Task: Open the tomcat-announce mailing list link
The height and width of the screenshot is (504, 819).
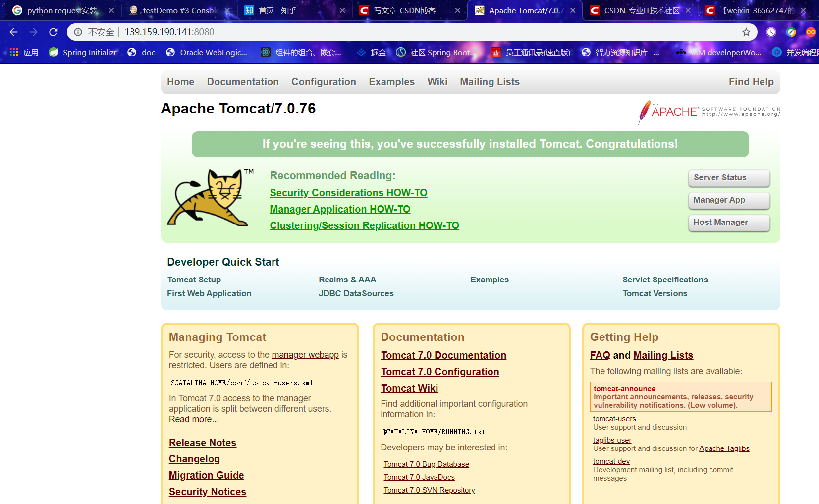Action: point(624,389)
